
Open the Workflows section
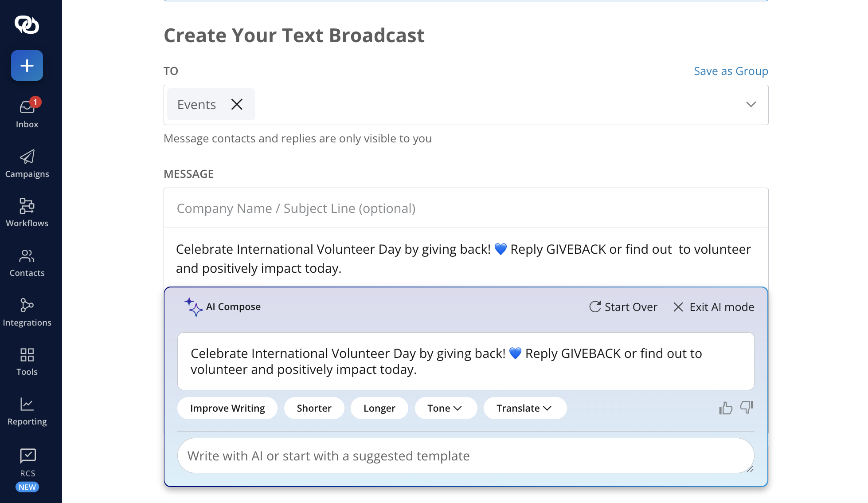(x=27, y=213)
